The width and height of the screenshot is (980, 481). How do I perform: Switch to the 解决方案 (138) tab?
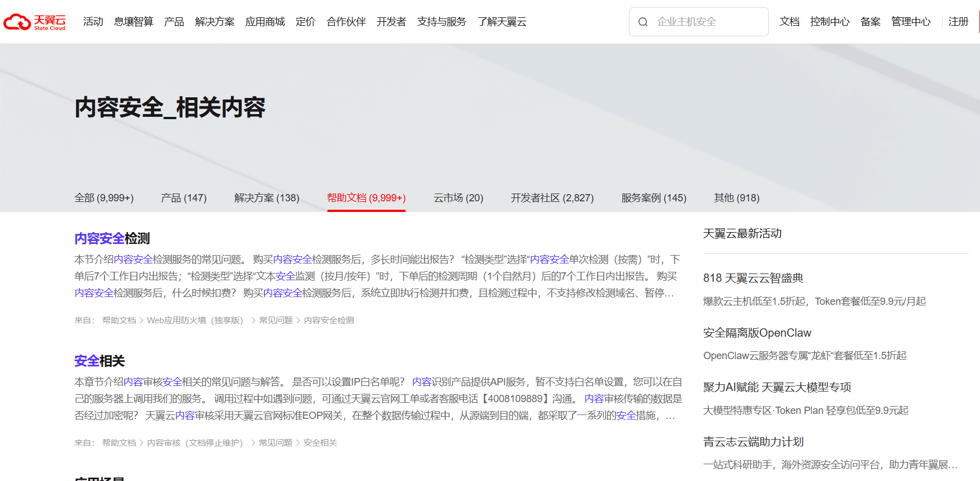pyautogui.click(x=267, y=198)
